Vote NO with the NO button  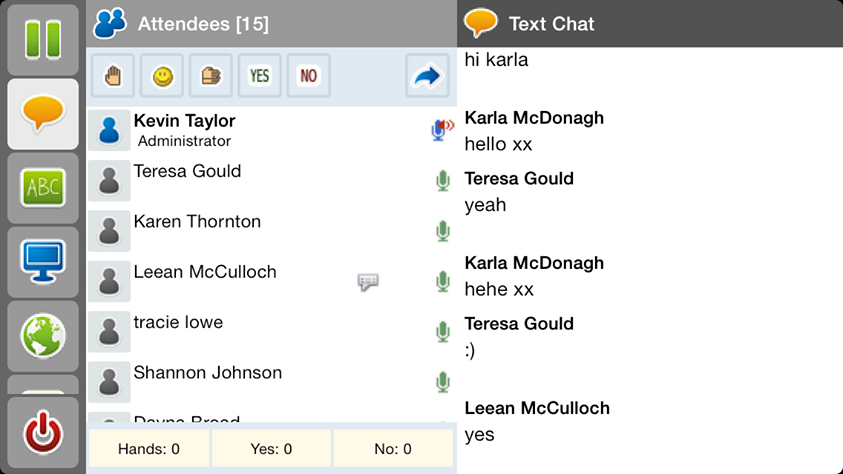pos(309,76)
